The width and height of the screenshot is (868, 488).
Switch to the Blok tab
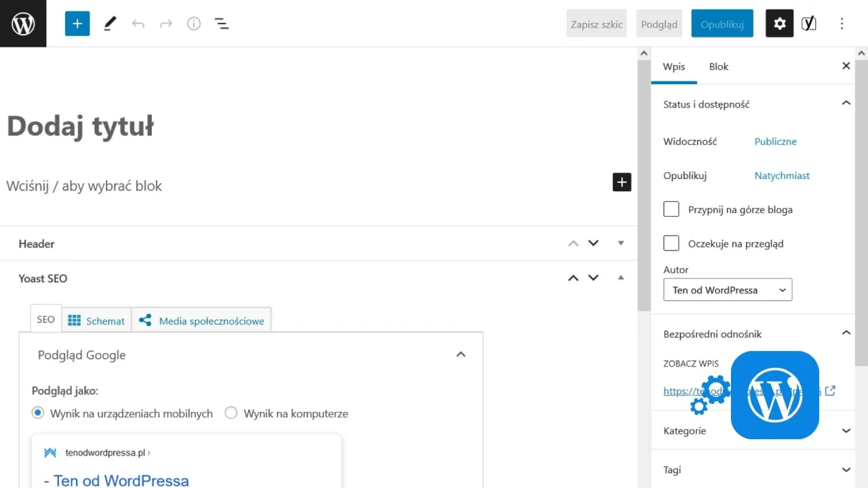point(718,66)
